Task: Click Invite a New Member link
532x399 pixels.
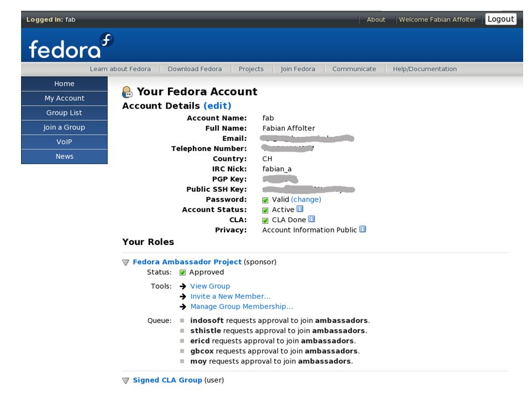Action: point(231,296)
